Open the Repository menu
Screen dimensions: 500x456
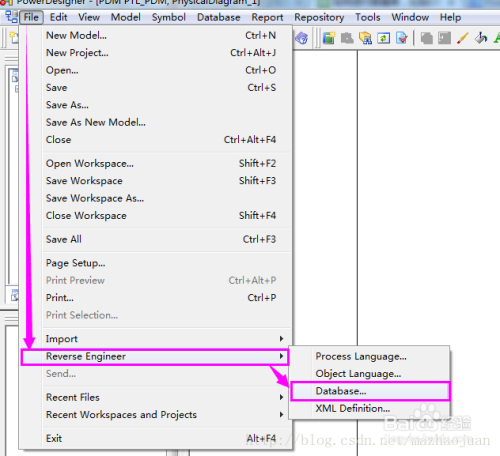[319, 17]
